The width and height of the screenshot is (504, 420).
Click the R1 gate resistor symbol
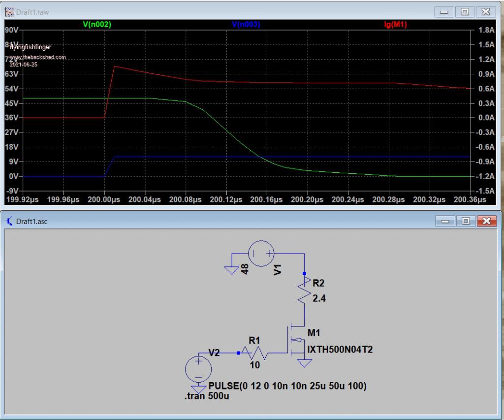[254, 353]
